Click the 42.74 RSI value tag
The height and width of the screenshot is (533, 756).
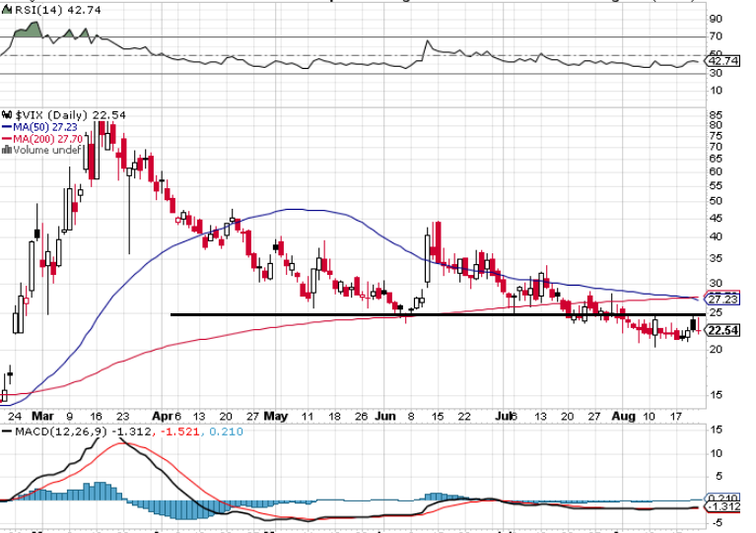point(724,61)
